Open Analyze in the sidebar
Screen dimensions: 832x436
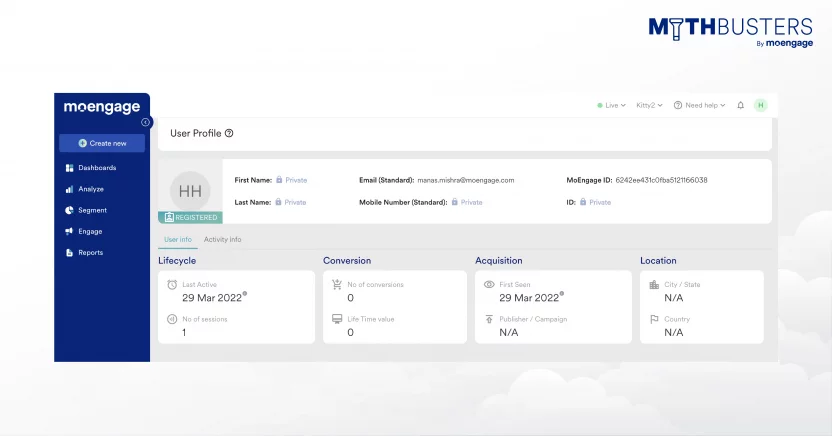pyautogui.click(x=85, y=189)
